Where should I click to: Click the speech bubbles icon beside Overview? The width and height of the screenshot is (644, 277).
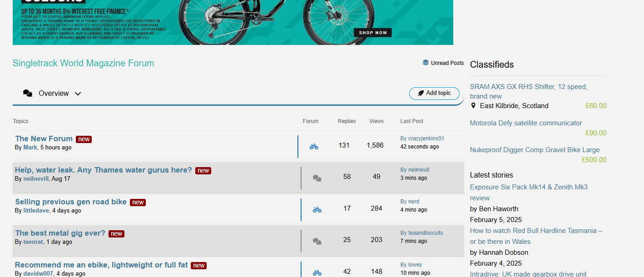click(x=28, y=93)
